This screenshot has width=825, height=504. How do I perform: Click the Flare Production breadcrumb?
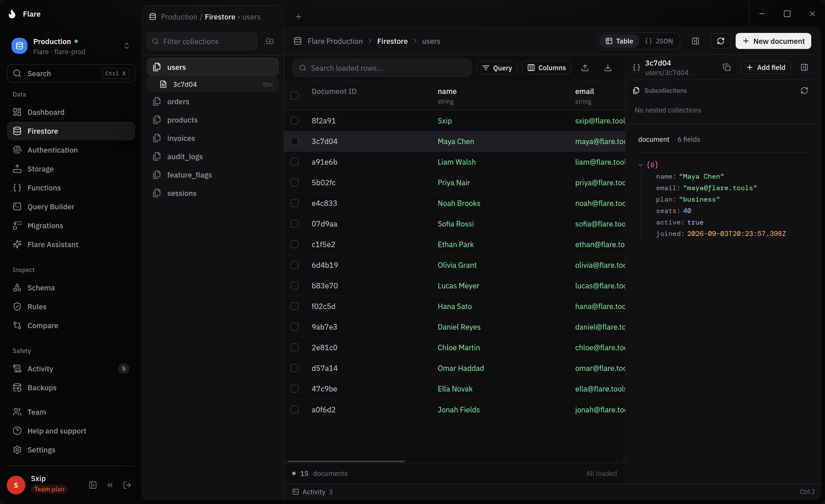335,41
